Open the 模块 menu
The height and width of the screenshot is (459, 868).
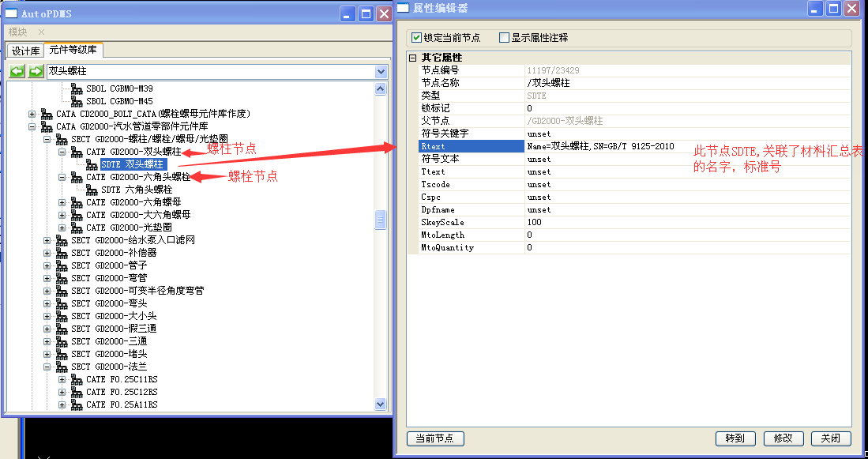17,32
